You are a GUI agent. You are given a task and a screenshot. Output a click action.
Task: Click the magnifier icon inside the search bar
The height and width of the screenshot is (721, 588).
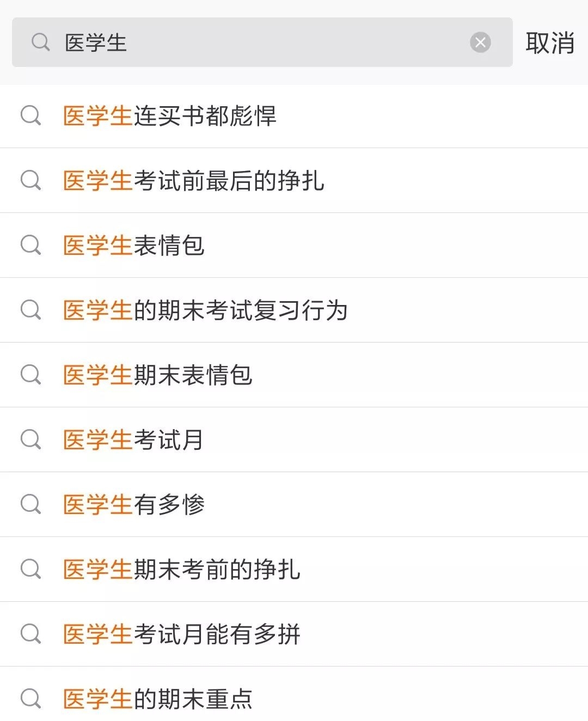click(41, 42)
